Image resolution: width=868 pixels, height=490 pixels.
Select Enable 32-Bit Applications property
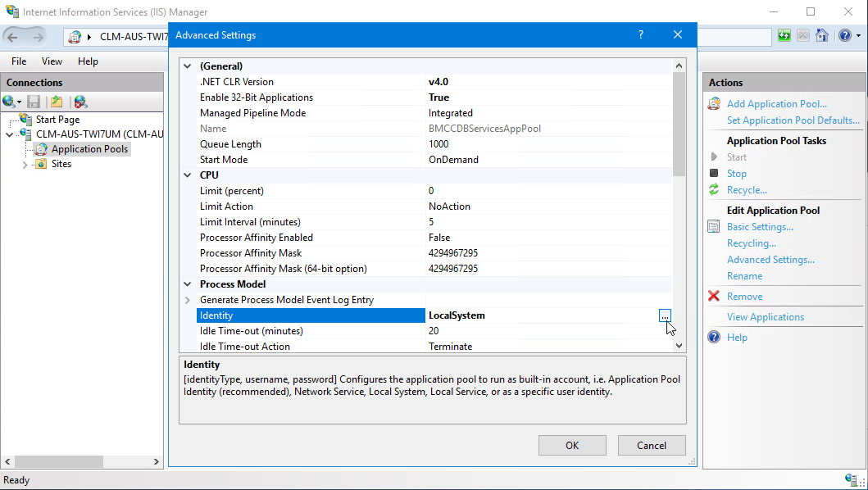(434, 98)
